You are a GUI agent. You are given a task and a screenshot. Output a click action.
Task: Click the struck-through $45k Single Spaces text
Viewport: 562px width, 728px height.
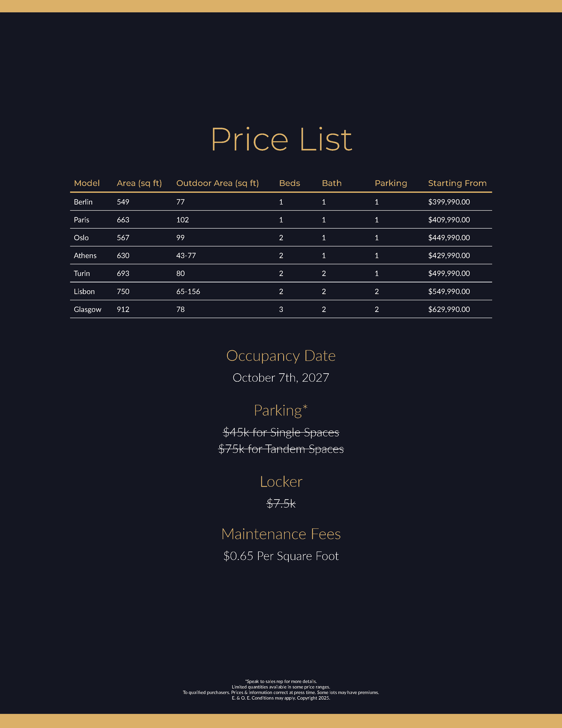(281, 432)
